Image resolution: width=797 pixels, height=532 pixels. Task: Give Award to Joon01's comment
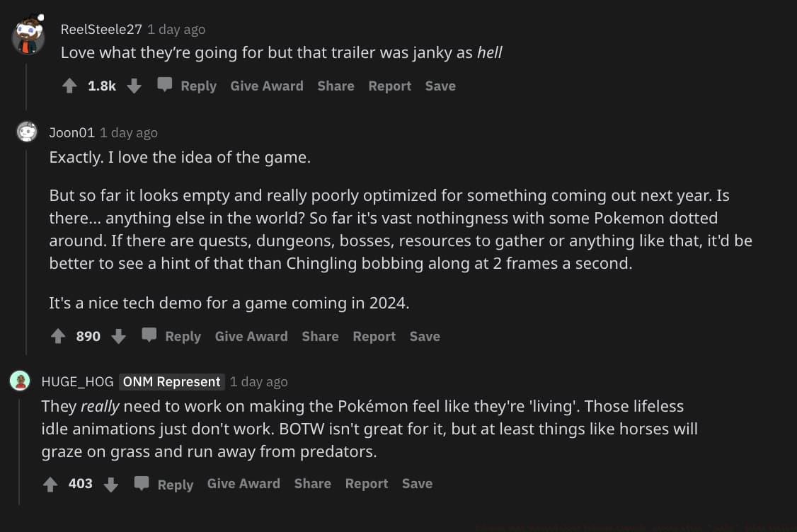251,337
